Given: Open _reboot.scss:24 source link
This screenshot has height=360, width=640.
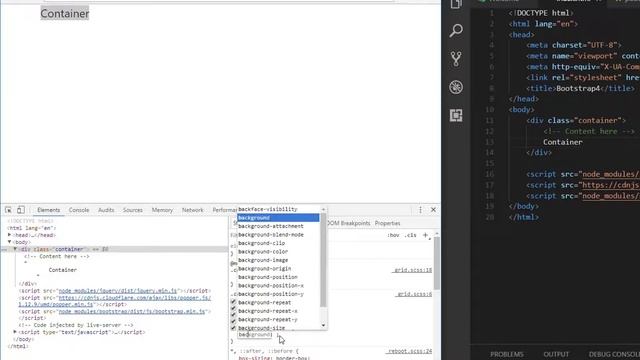Looking at the screenshot, I should pyautogui.click(x=409, y=351).
